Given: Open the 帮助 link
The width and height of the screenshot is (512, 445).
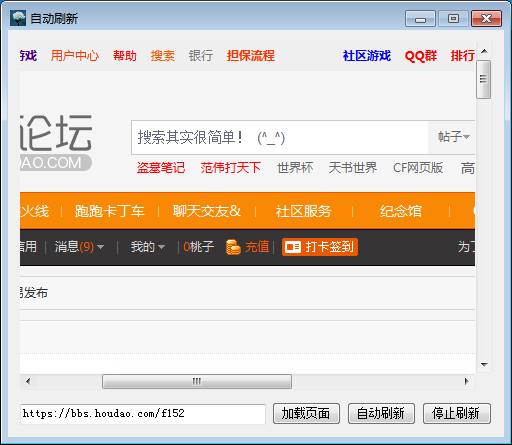Looking at the screenshot, I should (125, 56).
